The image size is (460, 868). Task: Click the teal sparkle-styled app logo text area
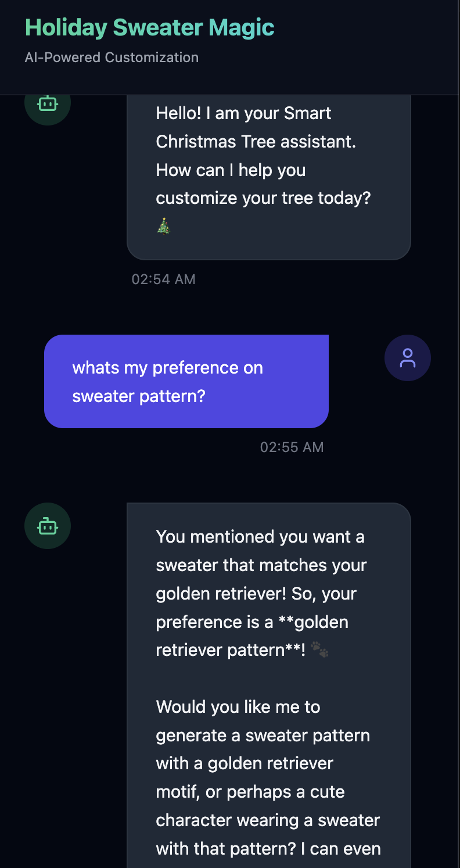coord(149,27)
